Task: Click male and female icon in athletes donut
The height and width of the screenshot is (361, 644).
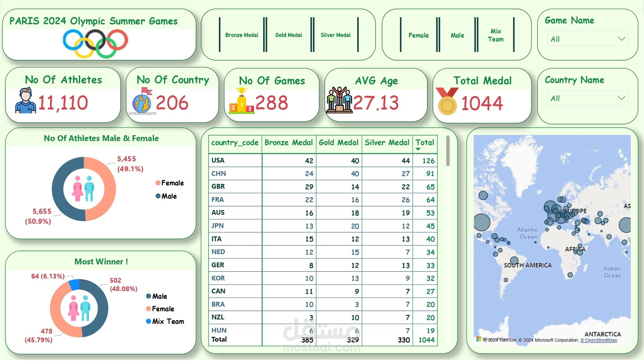Action: pos(84,189)
